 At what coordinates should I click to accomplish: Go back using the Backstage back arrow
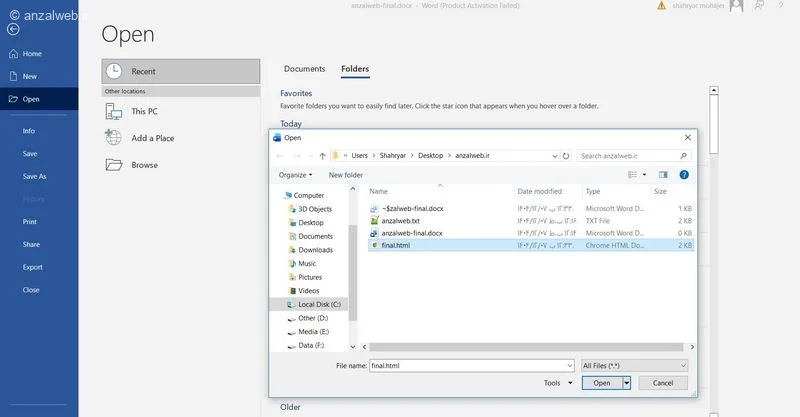(13, 30)
